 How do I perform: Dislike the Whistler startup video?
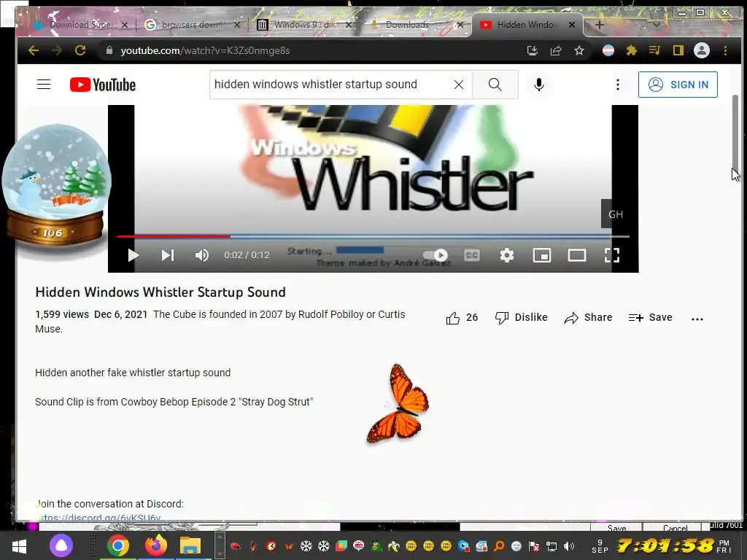tap(521, 318)
